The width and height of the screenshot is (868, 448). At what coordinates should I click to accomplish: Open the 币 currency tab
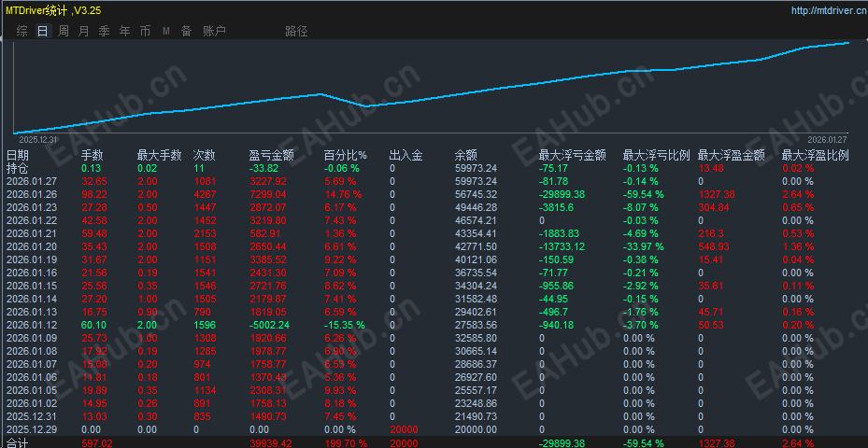(x=145, y=32)
